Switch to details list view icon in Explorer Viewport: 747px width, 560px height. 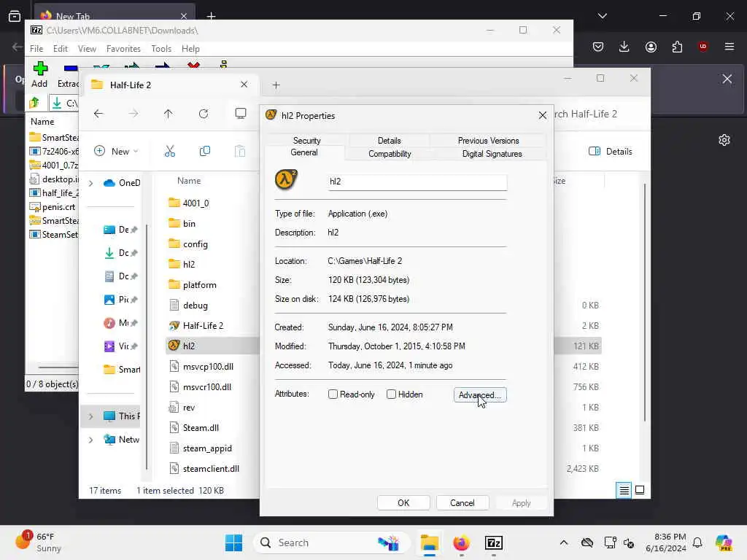(624, 490)
